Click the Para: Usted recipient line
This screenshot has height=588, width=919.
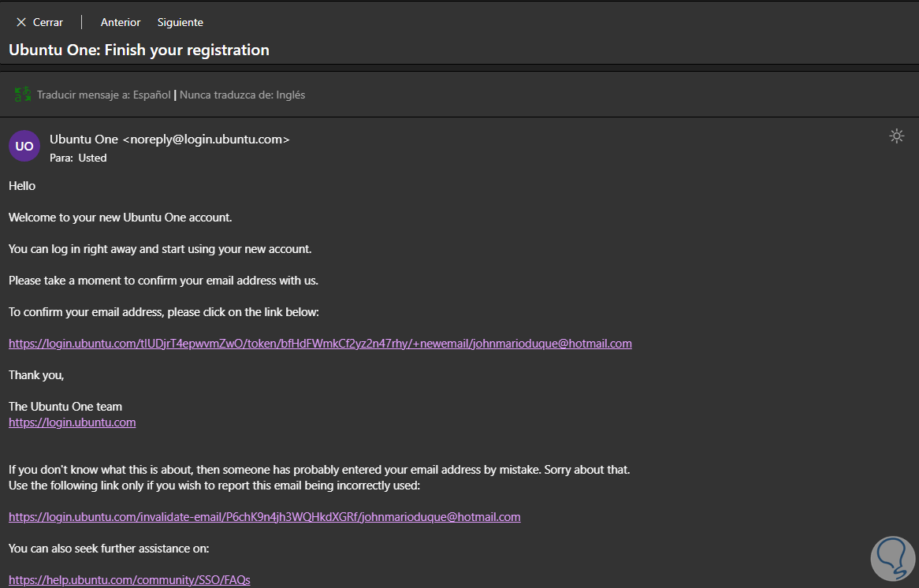pyautogui.click(x=78, y=158)
